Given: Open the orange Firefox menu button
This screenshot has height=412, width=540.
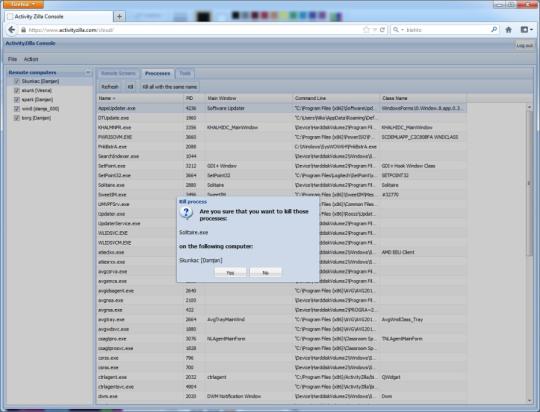Looking at the screenshot, I should [23, 4].
